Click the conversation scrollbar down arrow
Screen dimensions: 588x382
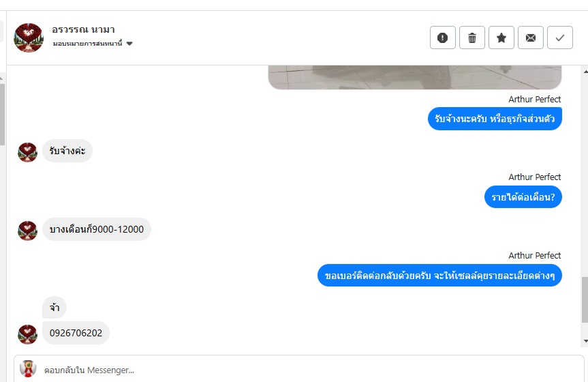(585, 341)
